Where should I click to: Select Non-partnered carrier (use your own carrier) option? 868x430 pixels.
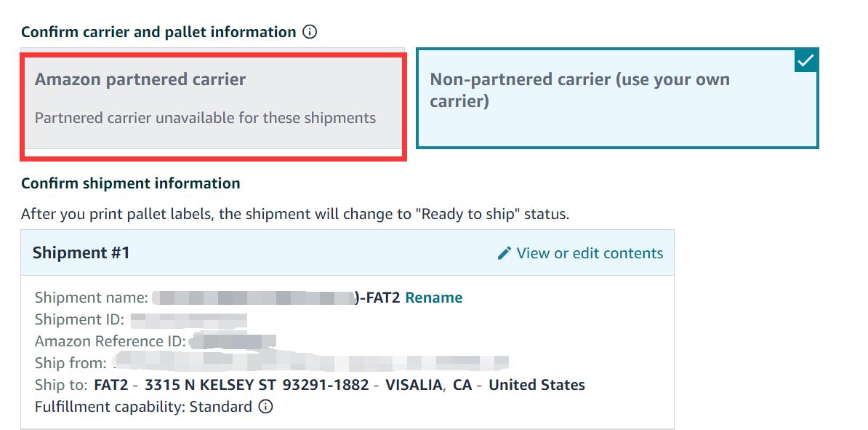click(x=617, y=98)
